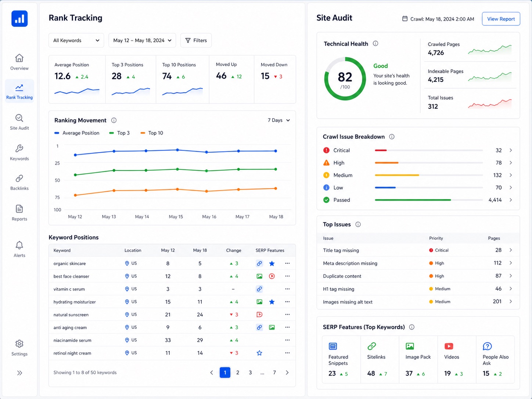Toggle the Top 10 legend series

(152, 133)
